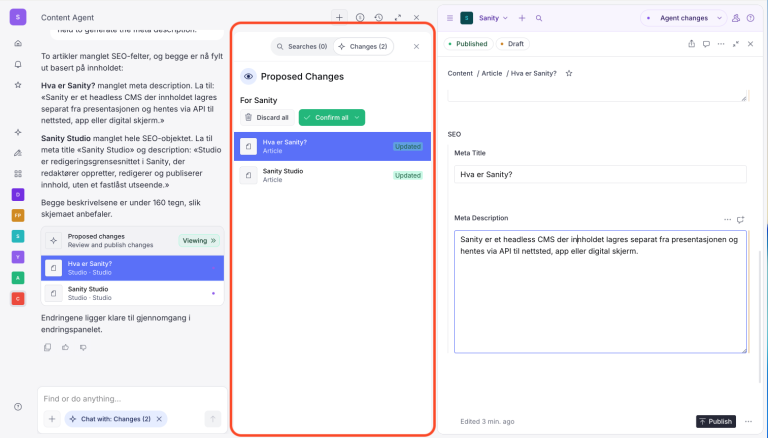Open the comment icon in document toolbar
The height and width of the screenshot is (438, 768).
tap(706, 44)
